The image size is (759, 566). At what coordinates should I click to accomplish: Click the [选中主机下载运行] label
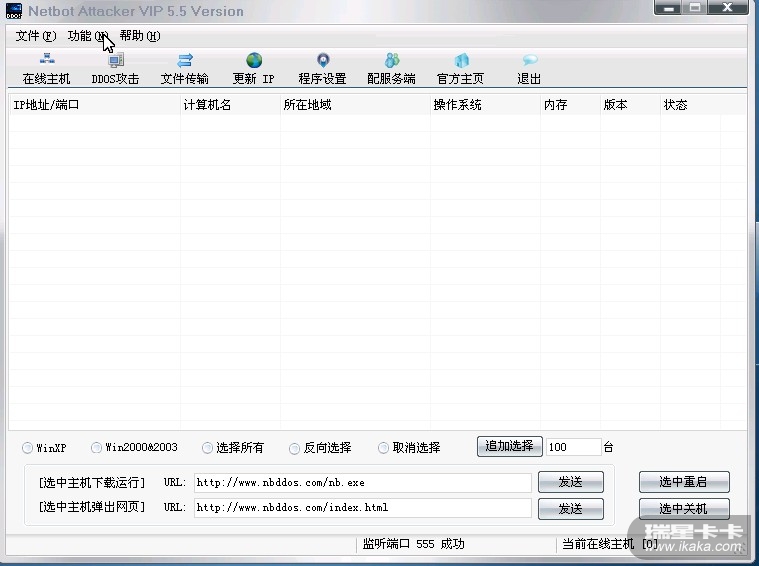[x=91, y=483]
